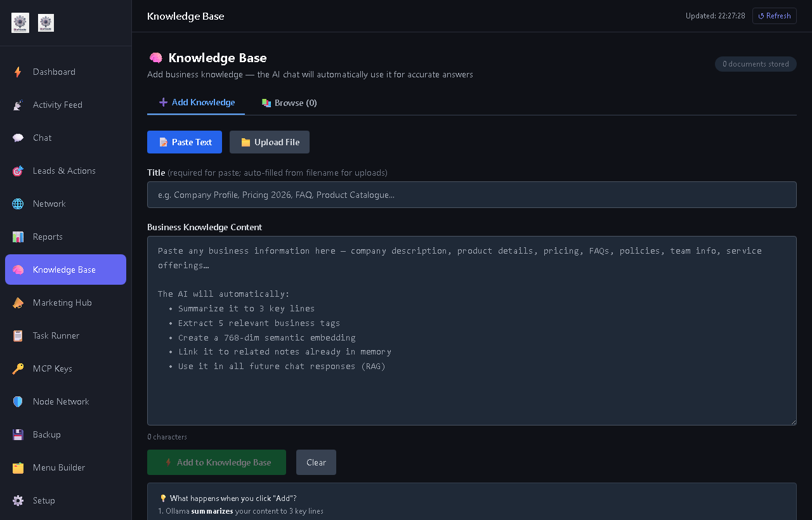Click the Refresh button in the header
This screenshot has height=520, width=812.
[774, 16]
